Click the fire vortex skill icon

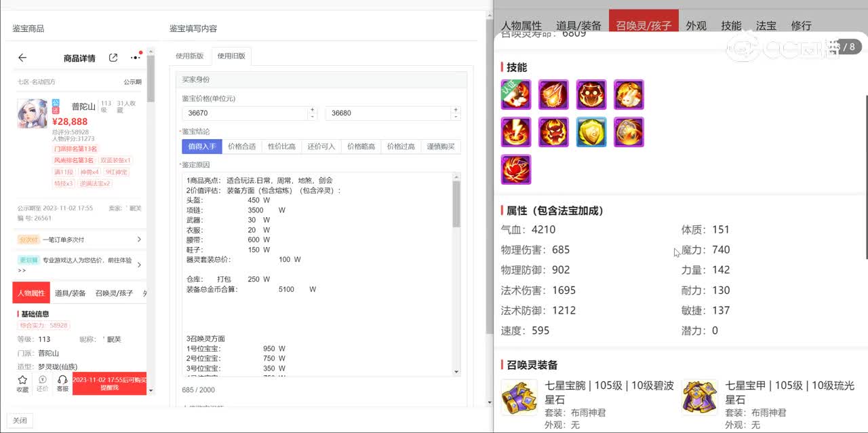(629, 132)
